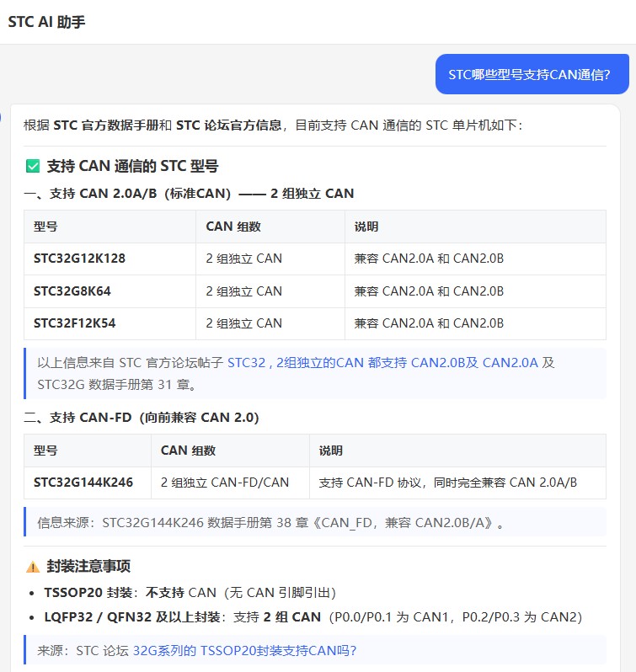636x672 pixels.
Task: Click the 型号 header of the first table
Action: pos(110,227)
